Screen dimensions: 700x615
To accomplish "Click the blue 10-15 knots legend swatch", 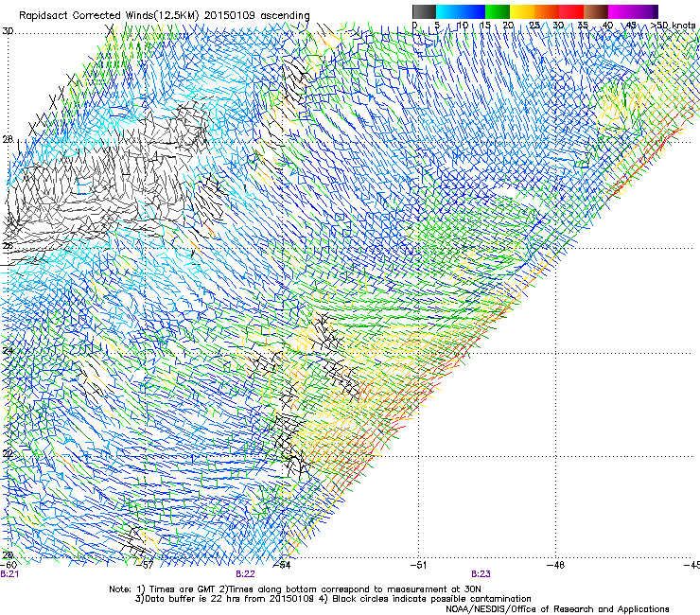I will (473, 11).
